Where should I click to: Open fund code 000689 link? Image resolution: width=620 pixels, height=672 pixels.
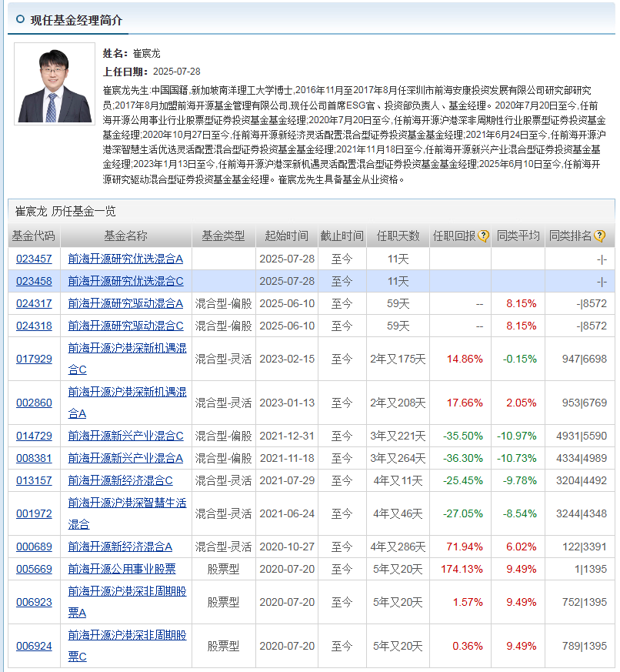[x=34, y=547]
